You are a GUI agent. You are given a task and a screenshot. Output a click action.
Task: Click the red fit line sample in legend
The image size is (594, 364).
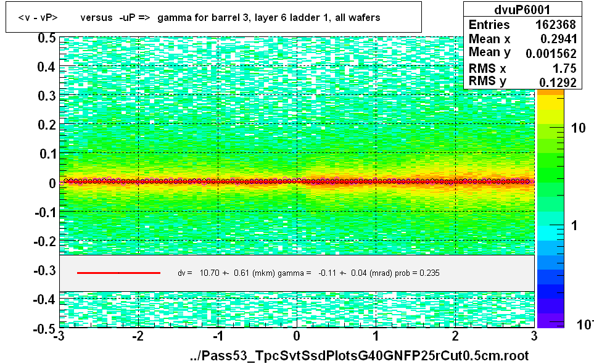tap(118, 273)
